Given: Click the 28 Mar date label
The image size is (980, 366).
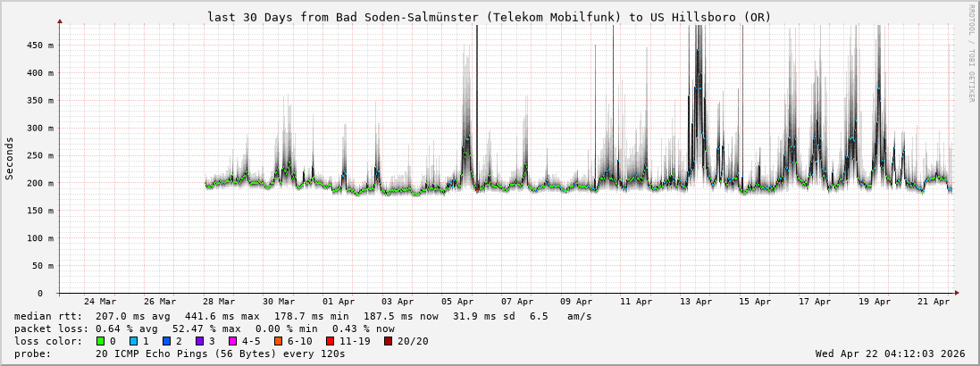Looking at the screenshot, I should click(219, 302).
